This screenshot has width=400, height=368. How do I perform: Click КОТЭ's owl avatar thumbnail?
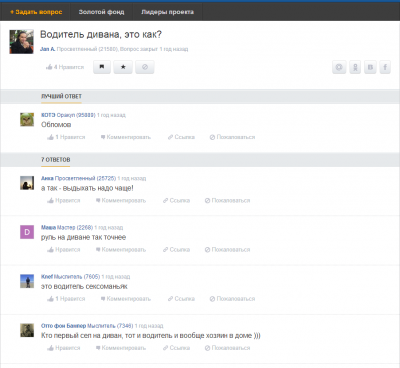point(27,119)
